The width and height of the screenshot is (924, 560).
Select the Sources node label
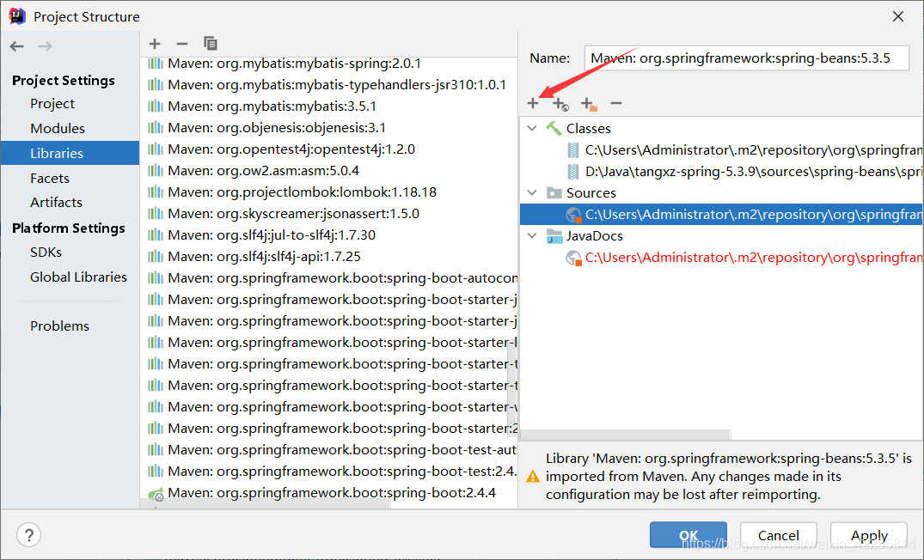(x=591, y=193)
